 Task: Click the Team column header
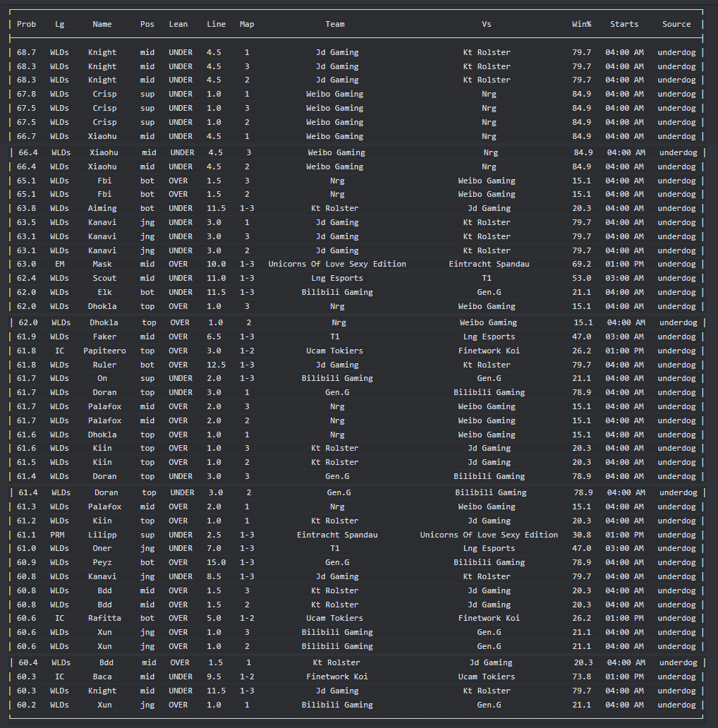coord(335,24)
